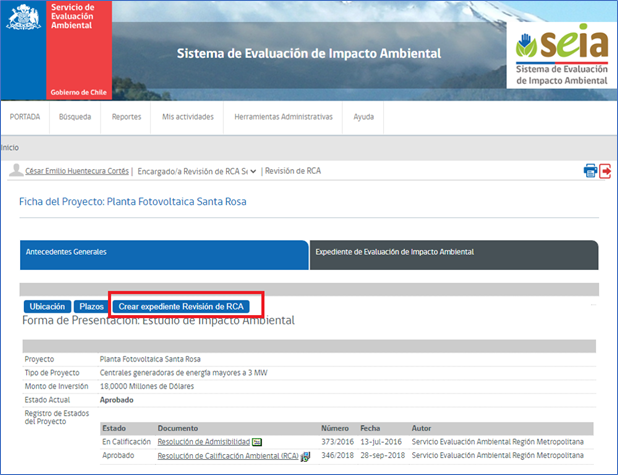Open Herramientas Administrativas menu

pyautogui.click(x=283, y=117)
